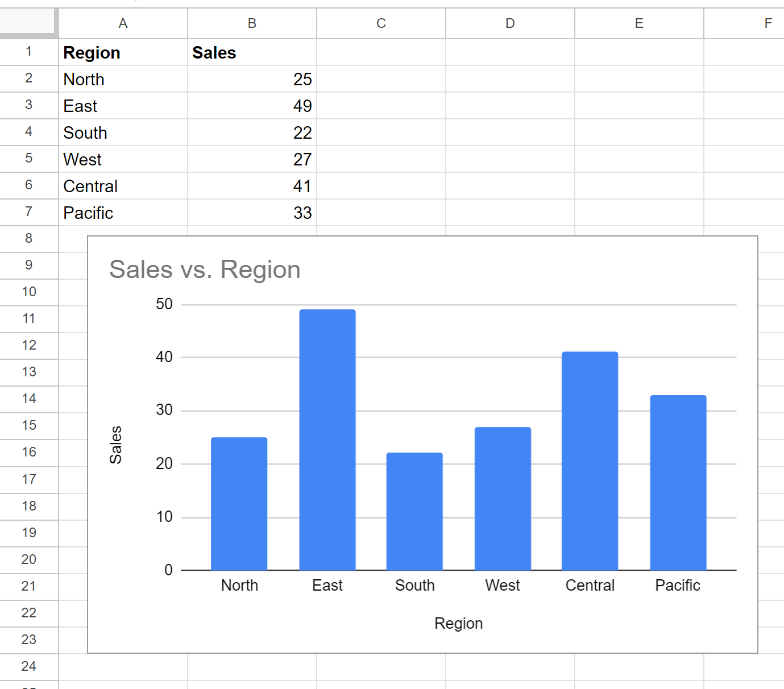Select row 5 header
The width and height of the screenshot is (784, 689).
pos(29,159)
